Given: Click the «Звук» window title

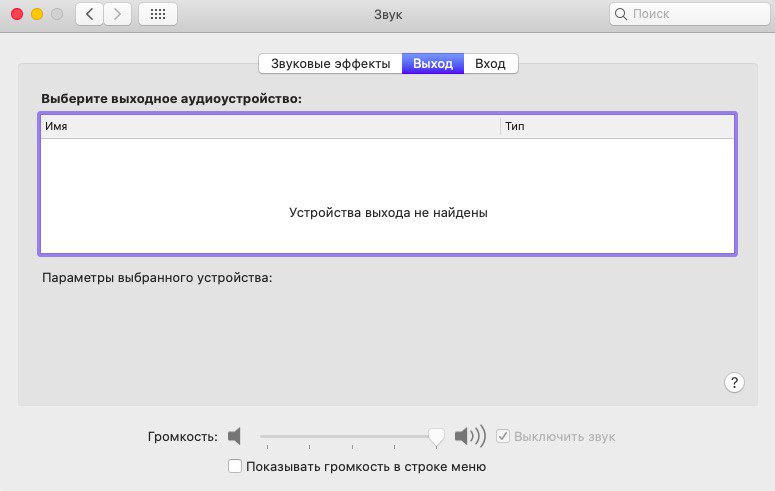Looking at the screenshot, I should (x=387, y=15).
